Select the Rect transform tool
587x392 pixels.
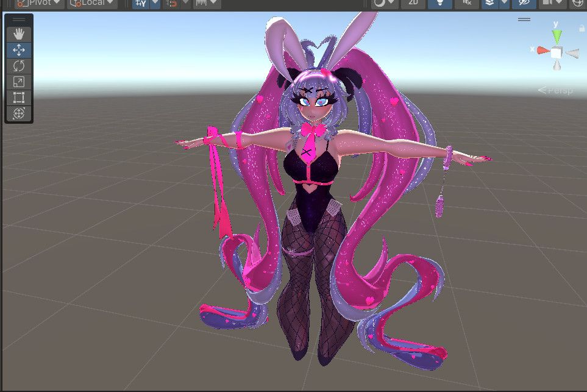click(x=19, y=98)
